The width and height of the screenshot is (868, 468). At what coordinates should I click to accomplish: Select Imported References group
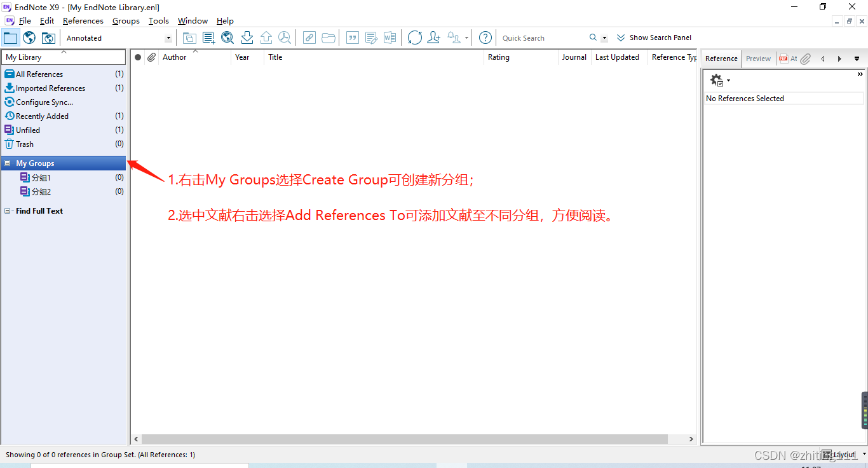64,88
